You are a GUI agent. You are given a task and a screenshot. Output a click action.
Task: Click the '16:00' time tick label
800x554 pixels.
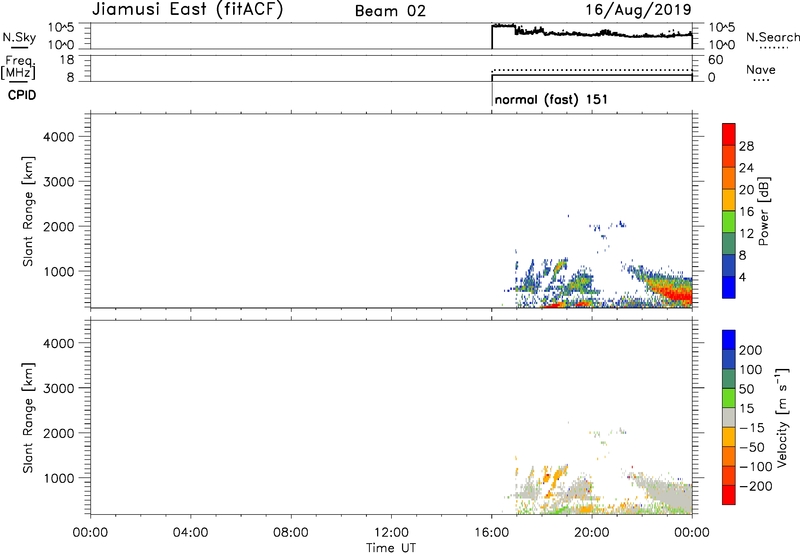click(x=491, y=533)
